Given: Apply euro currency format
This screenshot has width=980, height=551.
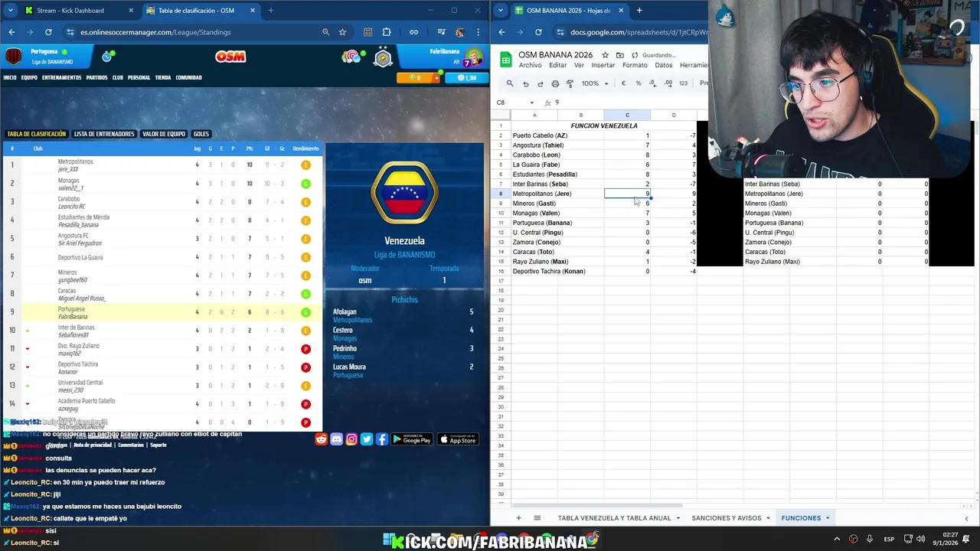Looking at the screenshot, I should 623,83.
